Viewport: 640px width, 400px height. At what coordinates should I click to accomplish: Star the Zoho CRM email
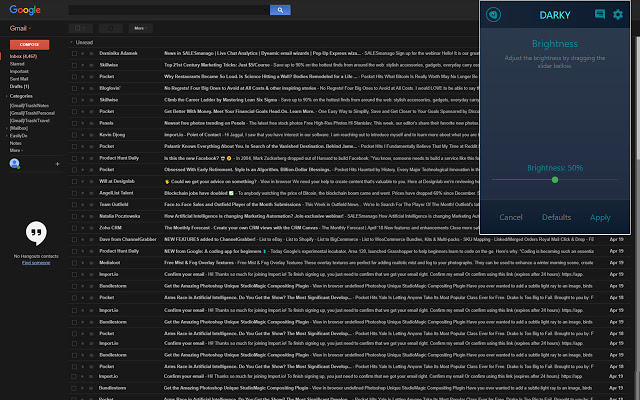pos(83,228)
